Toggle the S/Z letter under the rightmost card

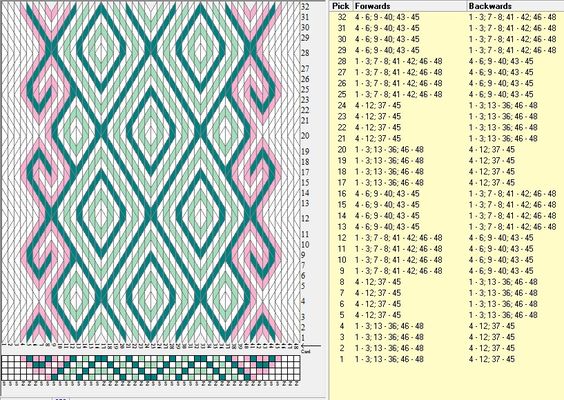pyautogui.click(x=297, y=384)
